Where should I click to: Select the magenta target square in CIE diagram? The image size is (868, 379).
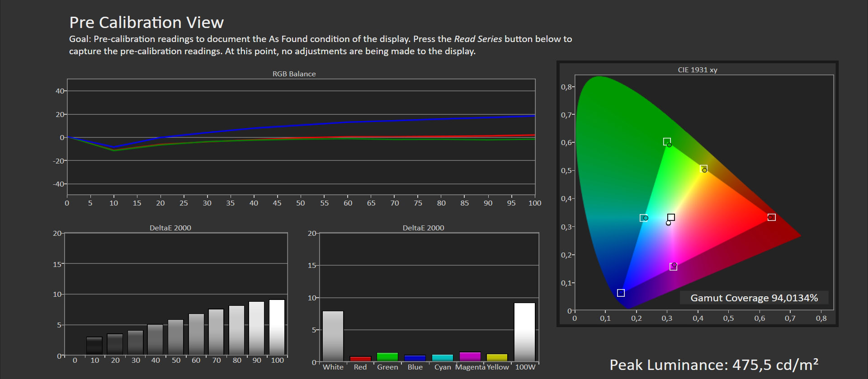click(x=673, y=267)
